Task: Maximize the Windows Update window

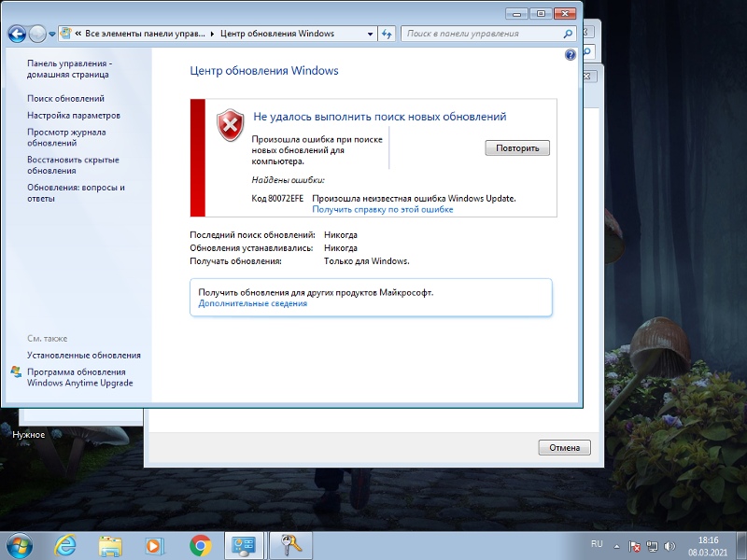Action: pos(541,13)
